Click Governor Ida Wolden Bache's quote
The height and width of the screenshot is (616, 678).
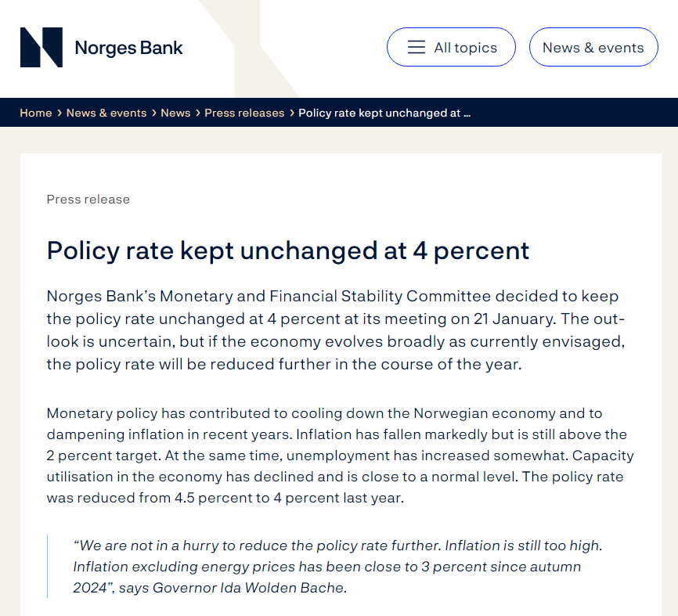click(337, 566)
